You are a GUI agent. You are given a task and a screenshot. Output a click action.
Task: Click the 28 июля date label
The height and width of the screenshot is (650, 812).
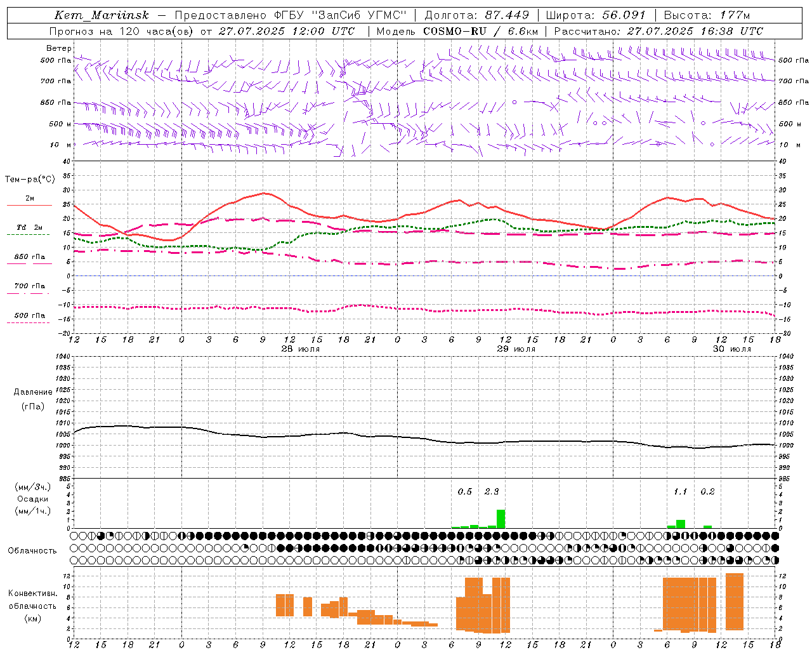301,349
